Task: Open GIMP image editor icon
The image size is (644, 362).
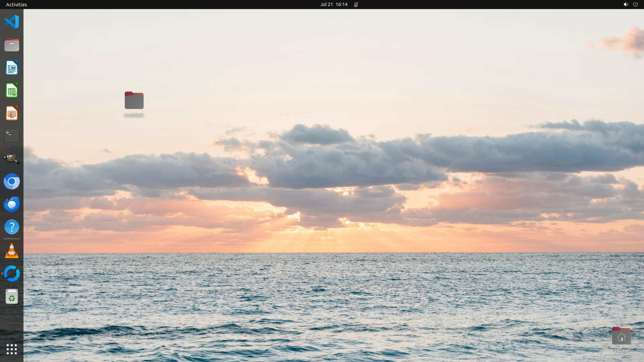Action: 12,159
